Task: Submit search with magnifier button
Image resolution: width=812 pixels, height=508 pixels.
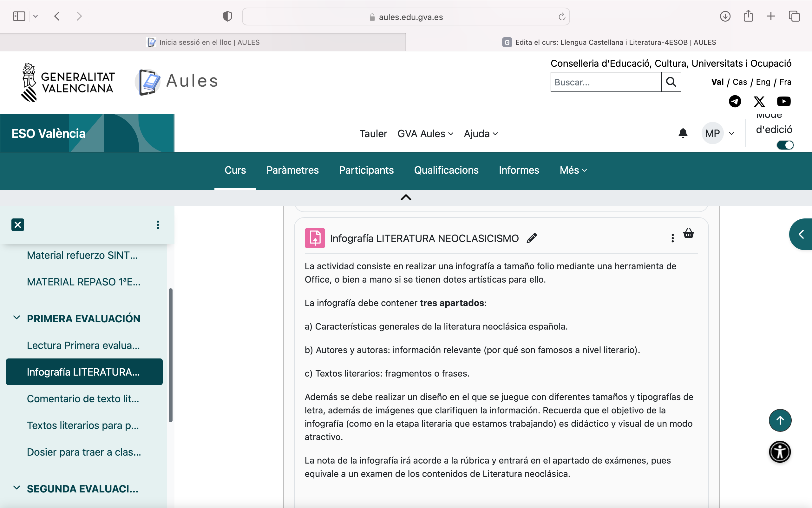Action: point(671,82)
